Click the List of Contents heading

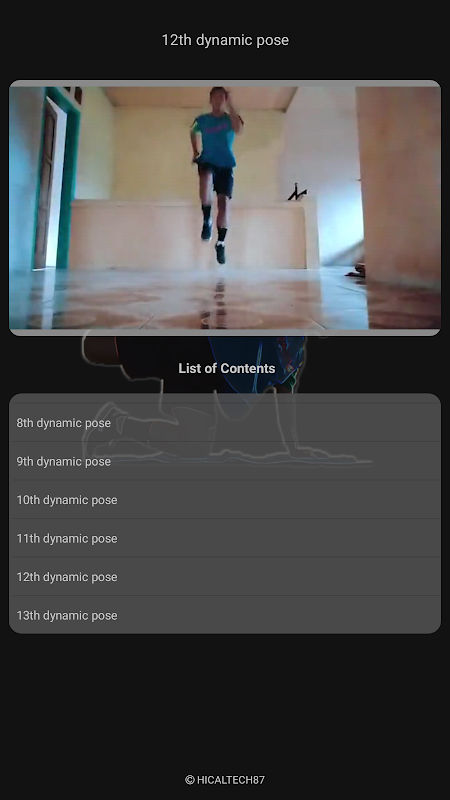coord(227,368)
